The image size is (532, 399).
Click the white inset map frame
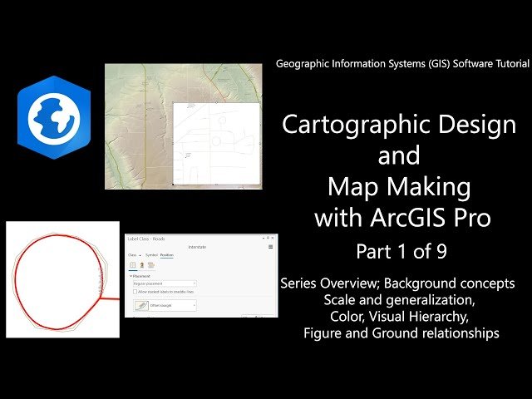pyautogui.click(x=217, y=144)
